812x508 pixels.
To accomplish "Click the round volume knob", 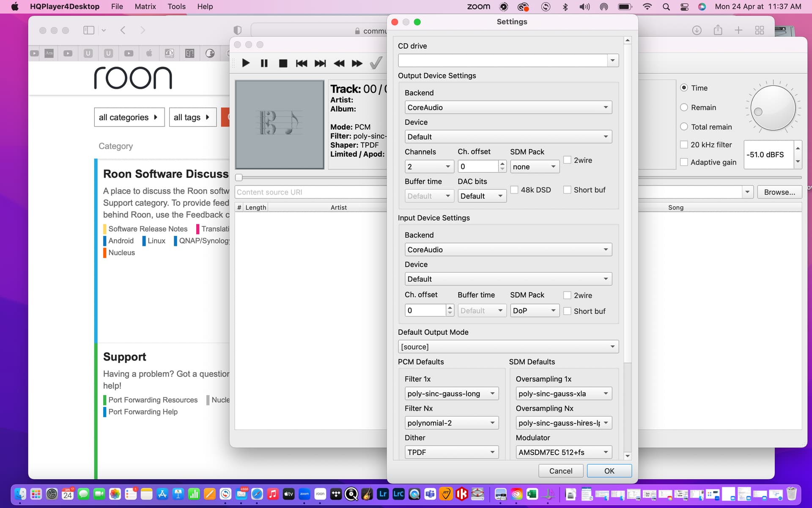I will [773, 108].
